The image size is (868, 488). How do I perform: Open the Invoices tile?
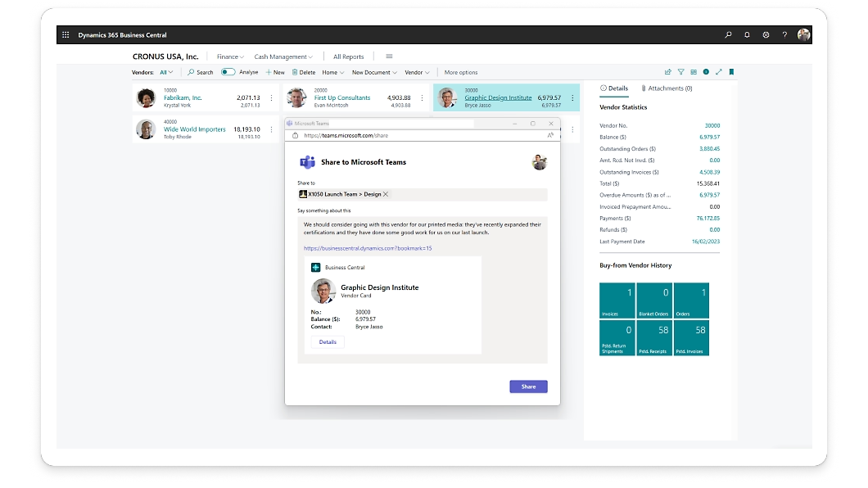pyautogui.click(x=617, y=300)
